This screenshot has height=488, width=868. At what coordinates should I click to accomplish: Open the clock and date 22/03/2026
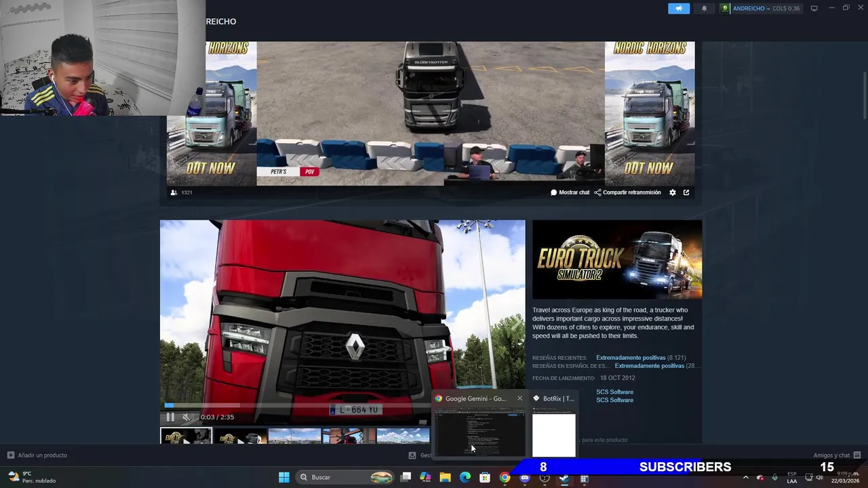tap(845, 477)
